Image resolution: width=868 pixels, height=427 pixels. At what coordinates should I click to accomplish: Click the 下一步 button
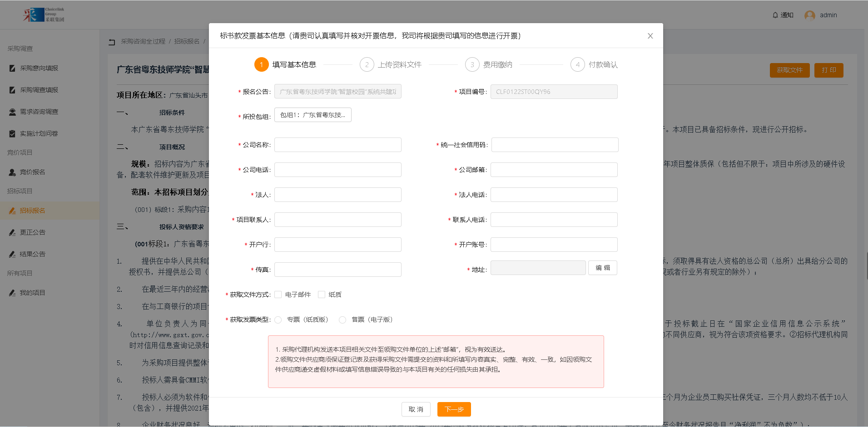click(454, 409)
